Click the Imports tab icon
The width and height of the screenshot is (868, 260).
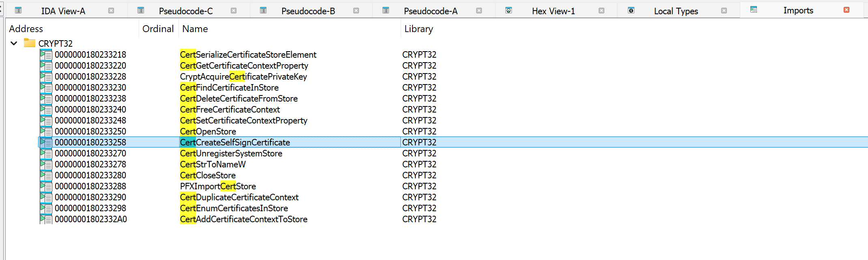tap(754, 10)
